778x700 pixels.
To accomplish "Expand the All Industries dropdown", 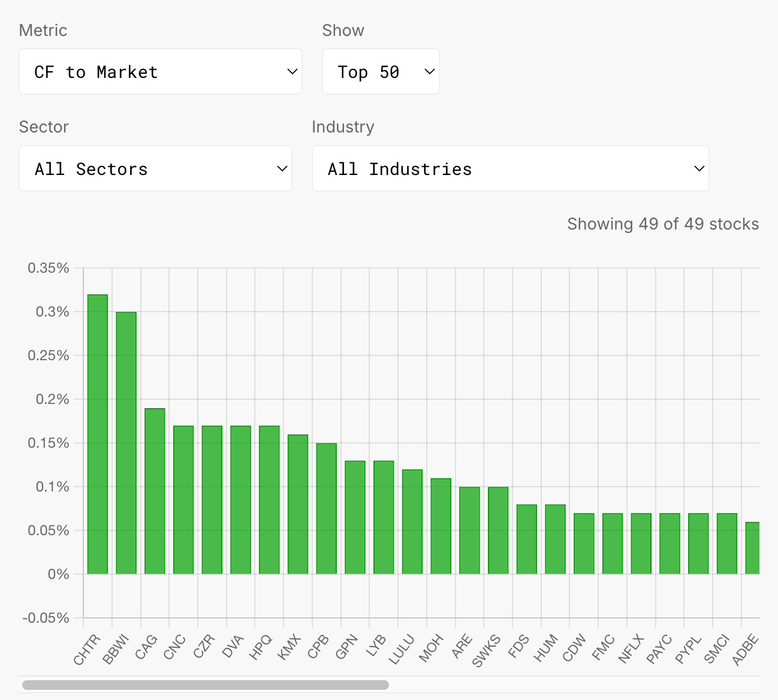I will [x=510, y=169].
